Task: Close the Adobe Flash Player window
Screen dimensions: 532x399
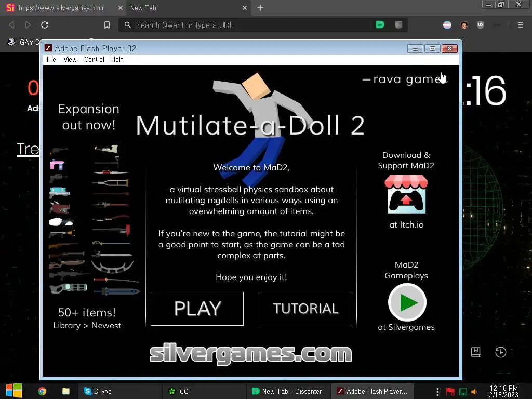Action: [449, 49]
